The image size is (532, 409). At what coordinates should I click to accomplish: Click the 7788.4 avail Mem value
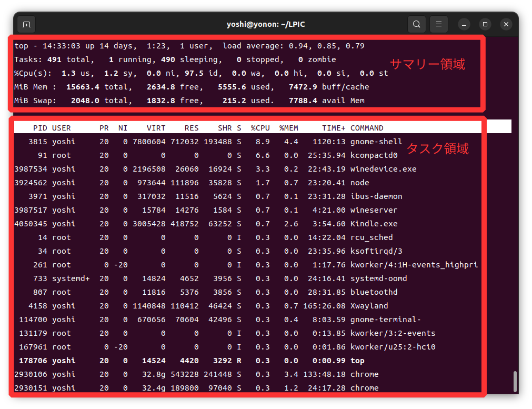coord(303,101)
